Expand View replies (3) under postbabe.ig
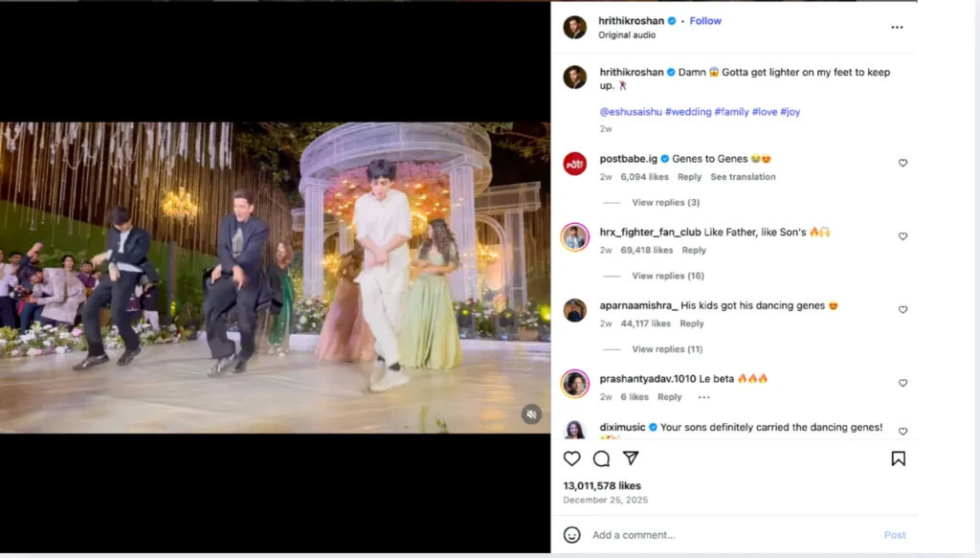 [664, 202]
